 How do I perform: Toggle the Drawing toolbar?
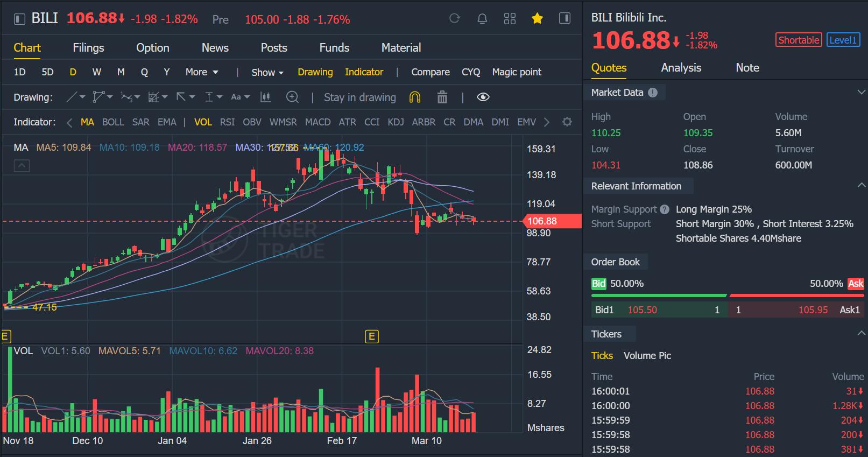pyautogui.click(x=315, y=72)
